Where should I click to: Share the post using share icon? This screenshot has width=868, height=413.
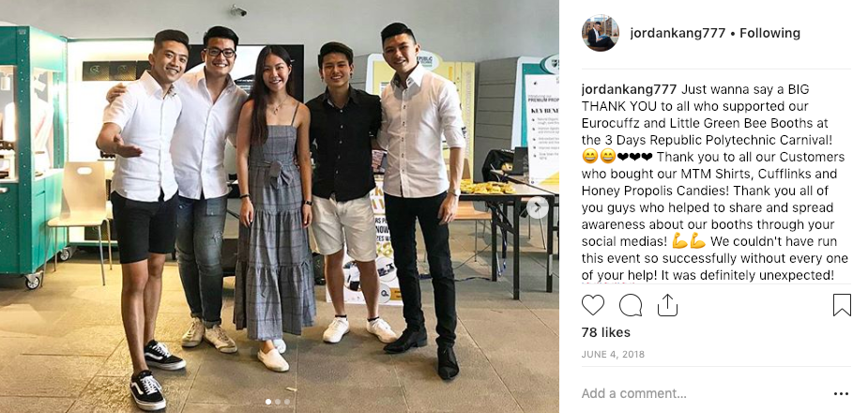tap(667, 305)
